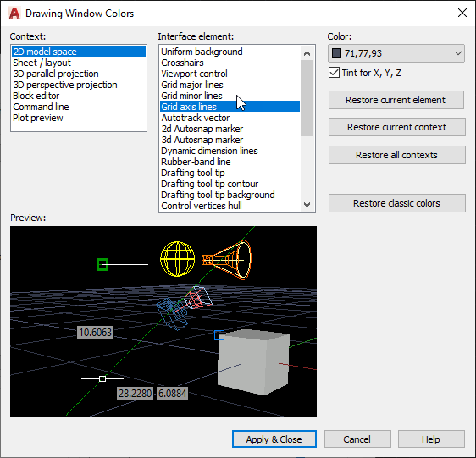Image resolution: width=476 pixels, height=458 pixels.
Task: Choose Block editor in Context list
Action: pos(36,96)
